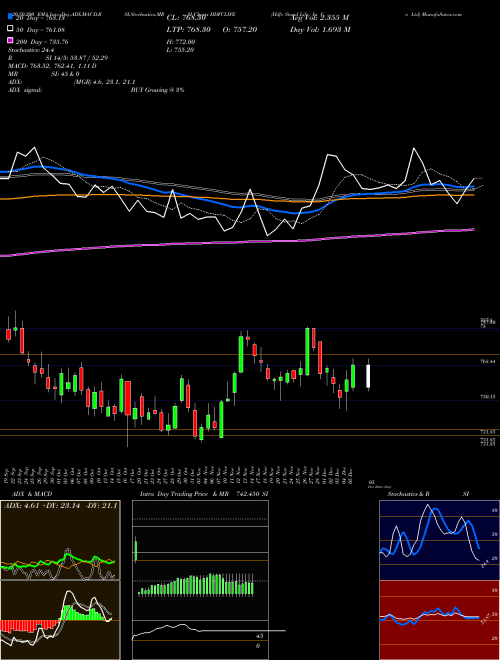Click the 765.44 price level label
500x660 pixels.
click(489, 361)
